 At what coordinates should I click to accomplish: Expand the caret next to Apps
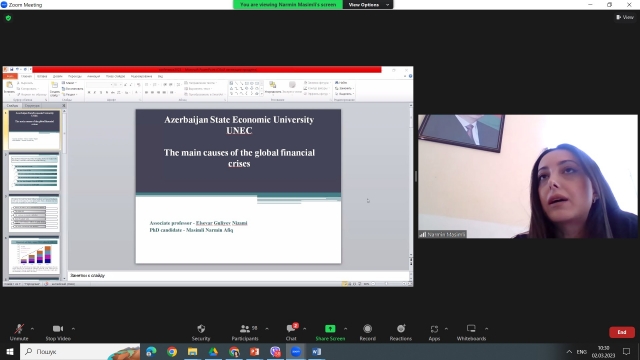(446, 329)
